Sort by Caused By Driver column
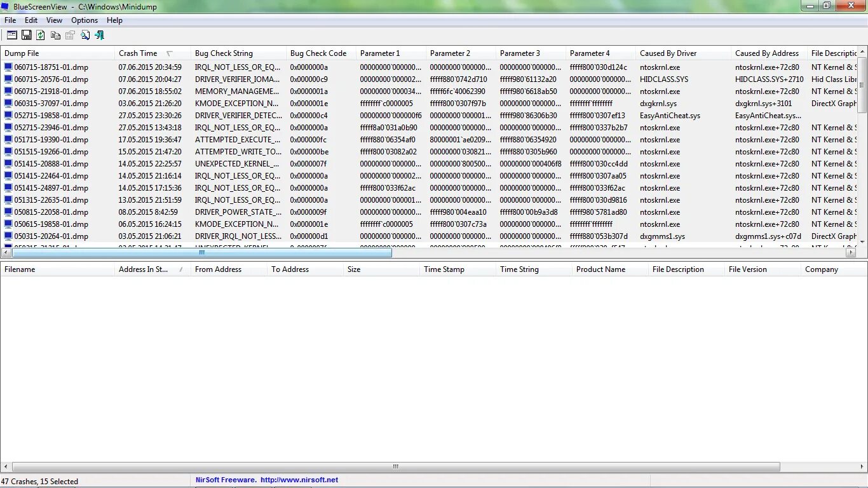The height and width of the screenshot is (488, 868). coord(683,53)
